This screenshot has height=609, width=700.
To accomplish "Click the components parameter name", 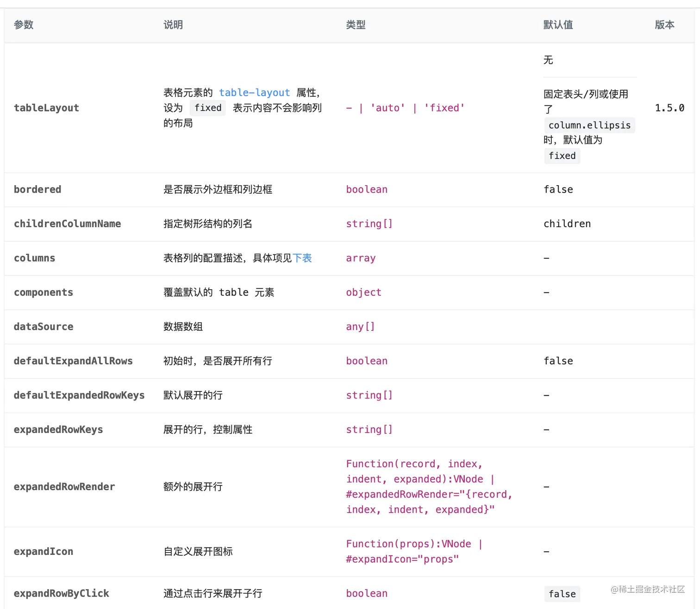I will pos(44,292).
